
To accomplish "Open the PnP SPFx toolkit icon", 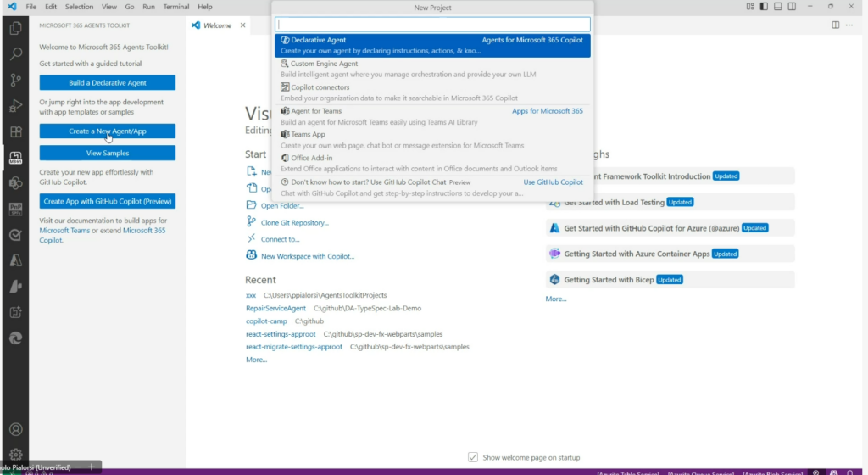I will coord(15,210).
